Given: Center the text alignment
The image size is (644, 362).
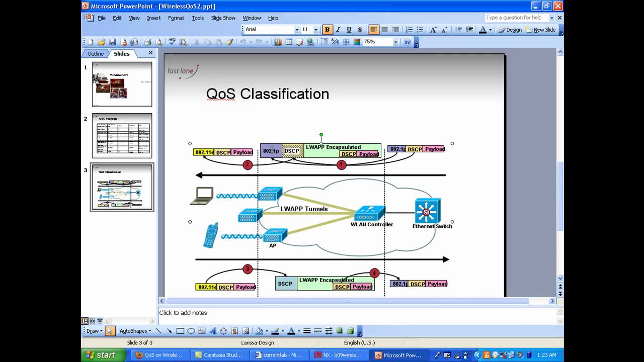Looking at the screenshot, I should [x=384, y=30].
